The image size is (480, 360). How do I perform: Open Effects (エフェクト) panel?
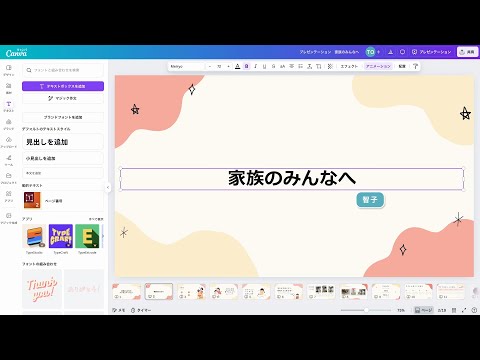(x=349, y=66)
